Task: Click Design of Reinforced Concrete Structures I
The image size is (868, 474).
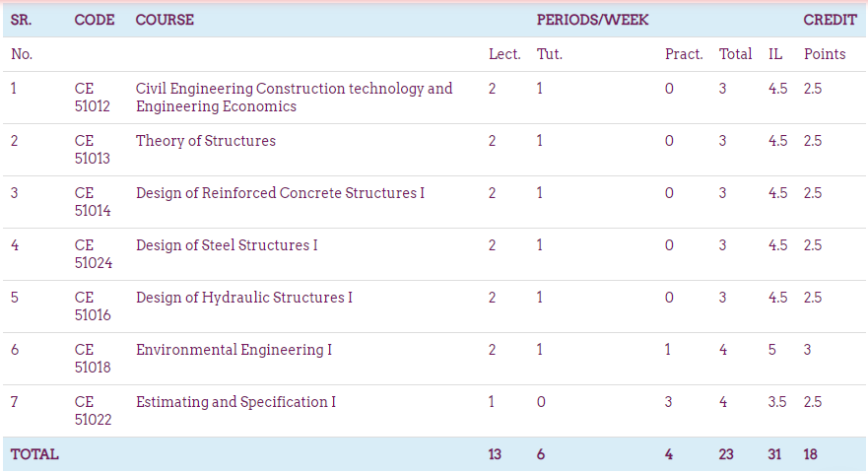Action: click(280, 193)
